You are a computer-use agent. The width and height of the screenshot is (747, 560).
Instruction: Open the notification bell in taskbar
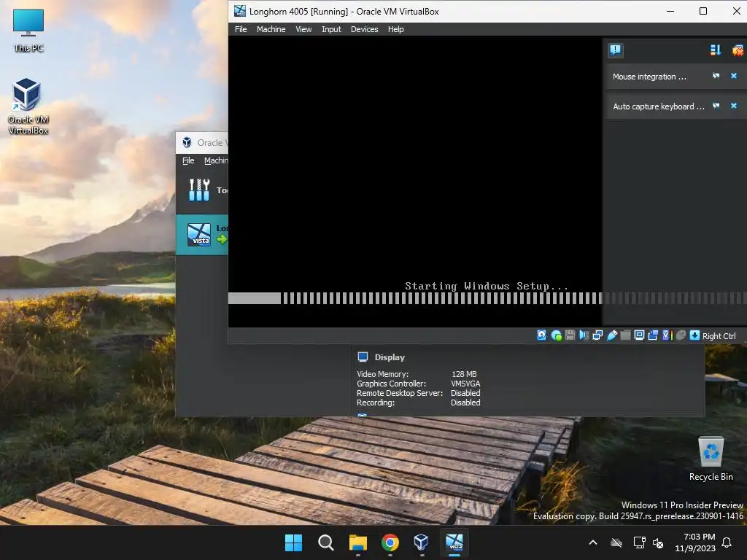tap(727, 542)
